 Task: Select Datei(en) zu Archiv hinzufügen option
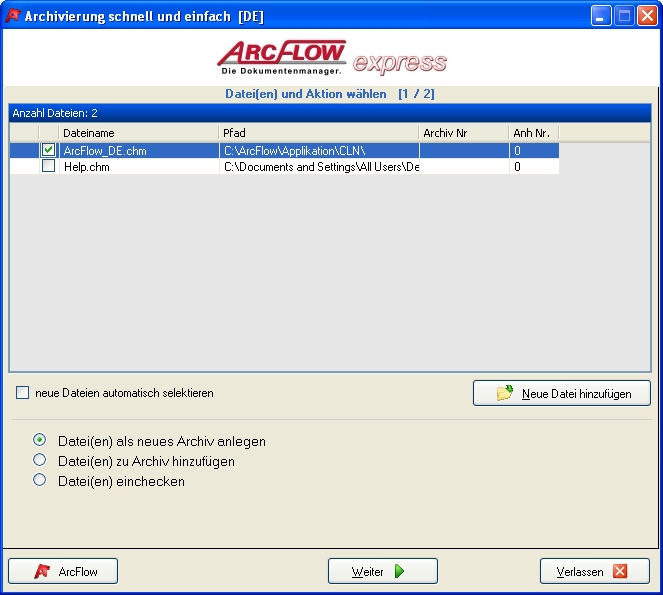(40, 460)
